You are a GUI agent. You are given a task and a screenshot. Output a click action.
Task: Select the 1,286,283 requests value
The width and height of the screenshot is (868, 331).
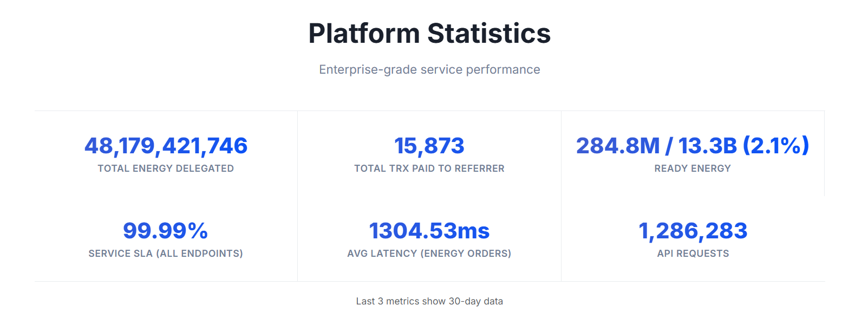click(x=693, y=231)
